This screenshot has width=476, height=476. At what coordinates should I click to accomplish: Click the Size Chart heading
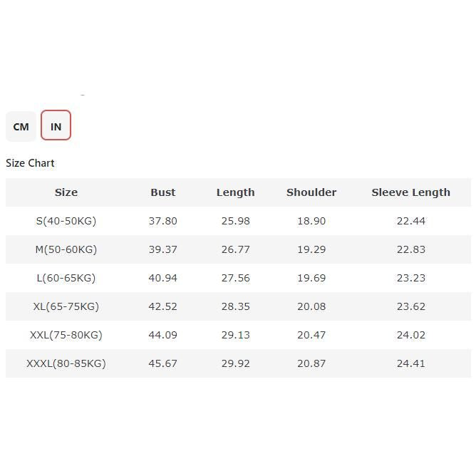[x=30, y=163]
